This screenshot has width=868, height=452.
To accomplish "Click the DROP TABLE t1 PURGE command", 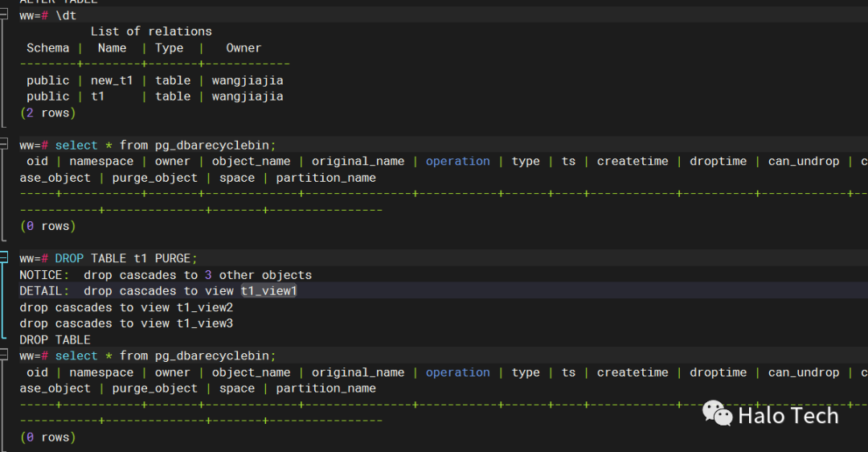I will tap(125, 259).
